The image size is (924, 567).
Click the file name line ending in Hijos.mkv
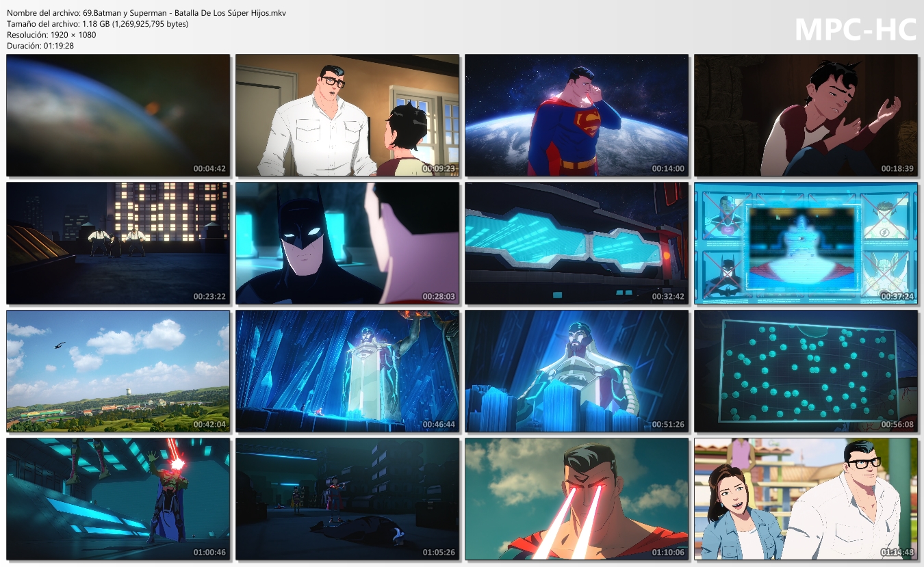coord(146,13)
